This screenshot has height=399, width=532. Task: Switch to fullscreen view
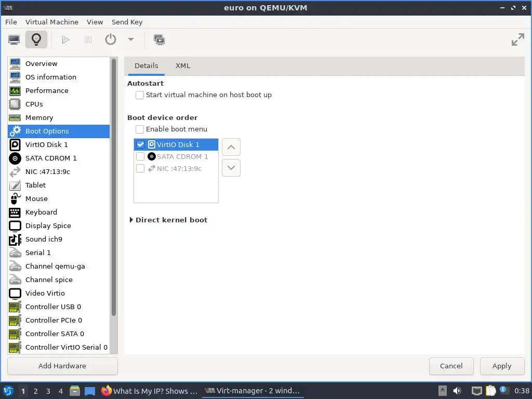point(518,39)
